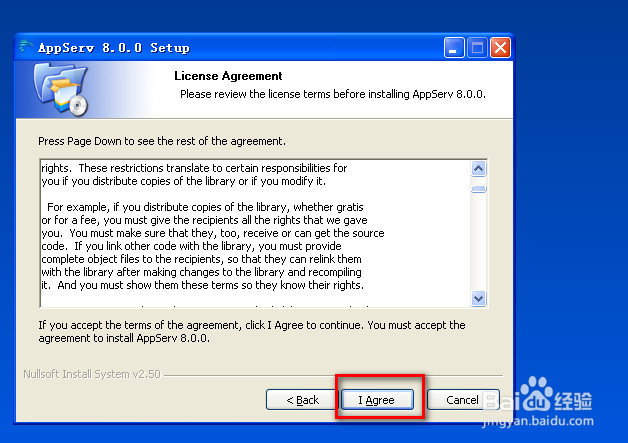This screenshot has height=443, width=628.
Task: Click 'Nullsoft Install System v2.50' label
Action: (x=92, y=374)
